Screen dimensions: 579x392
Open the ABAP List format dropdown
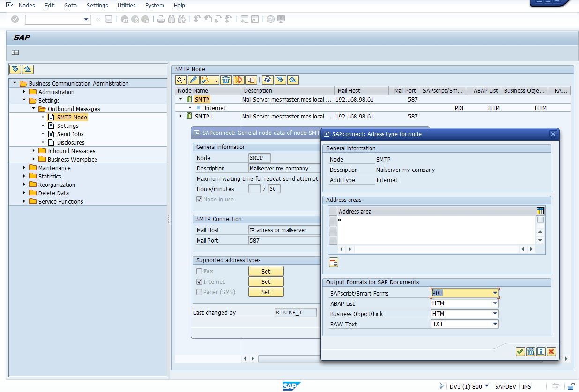[x=495, y=303]
